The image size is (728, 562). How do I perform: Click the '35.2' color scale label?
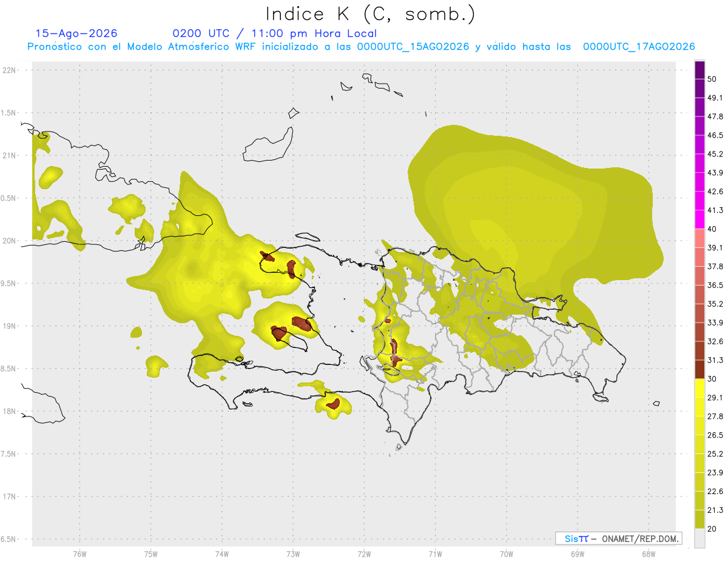point(716,304)
